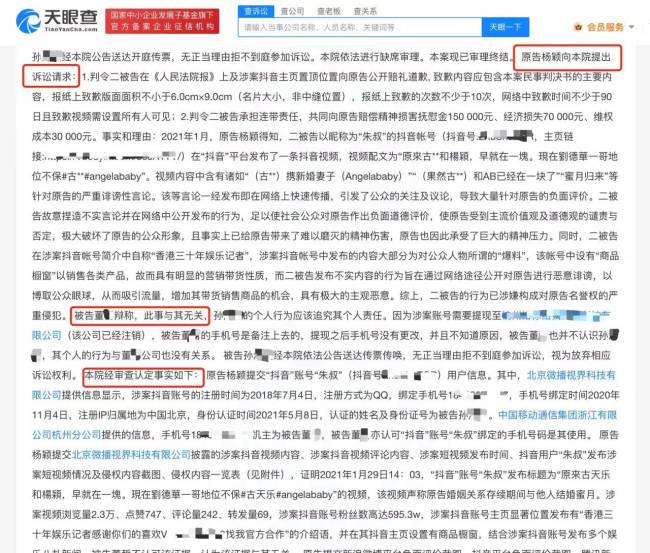The height and width of the screenshot is (553, 650).
Task: Click the red 官方备案企业征信机构 banner
Action: click(x=162, y=21)
